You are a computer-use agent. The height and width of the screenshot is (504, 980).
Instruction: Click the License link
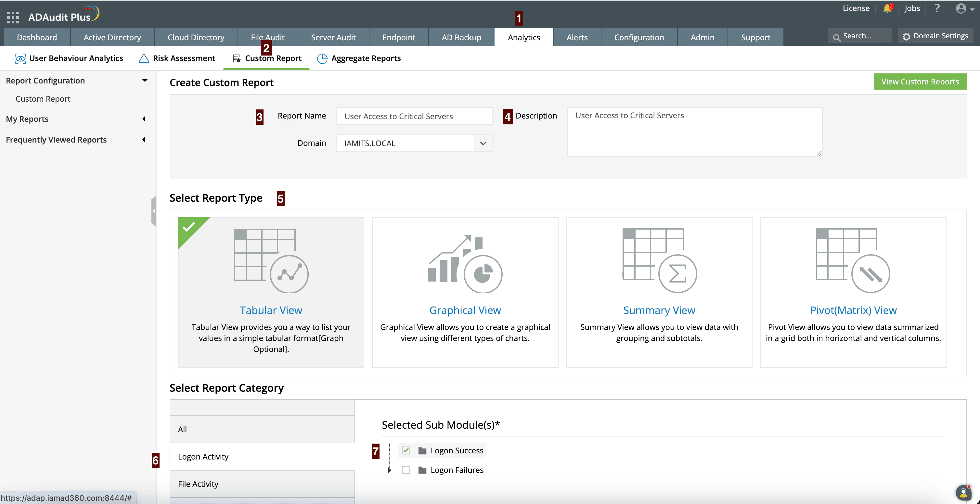click(x=856, y=8)
